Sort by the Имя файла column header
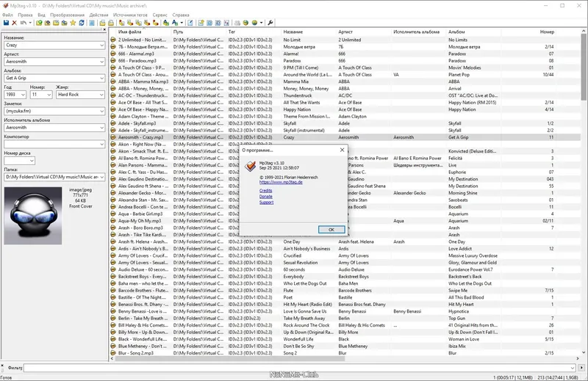This screenshot has width=588, height=381. tap(144, 32)
